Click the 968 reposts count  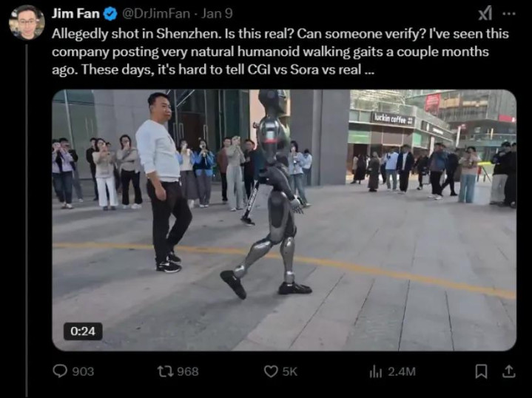pyautogui.click(x=188, y=371)
